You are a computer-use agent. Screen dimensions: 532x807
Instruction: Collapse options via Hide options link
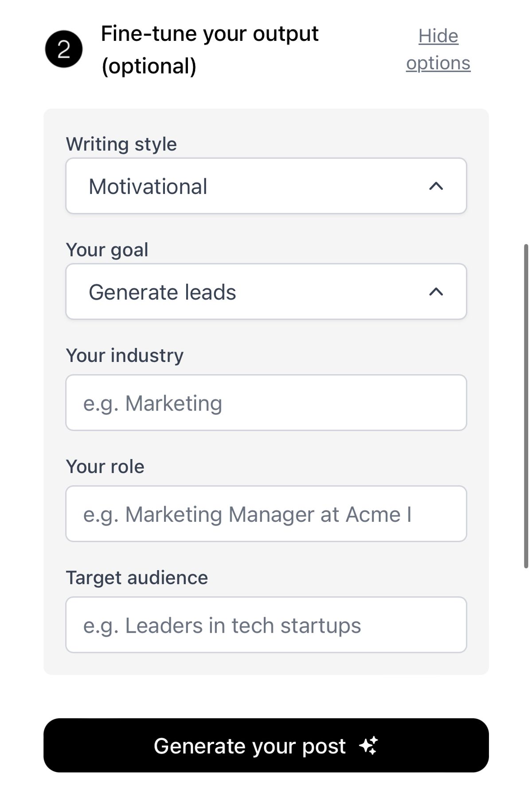click(x=438, y=49)
